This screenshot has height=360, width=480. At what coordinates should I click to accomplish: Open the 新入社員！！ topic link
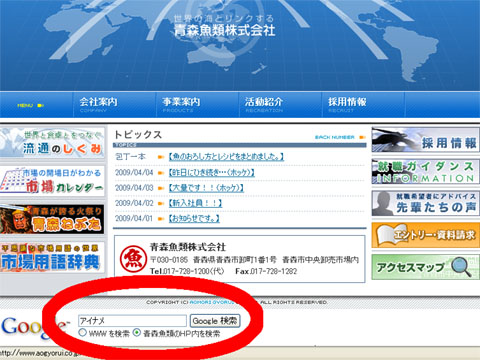195,203
